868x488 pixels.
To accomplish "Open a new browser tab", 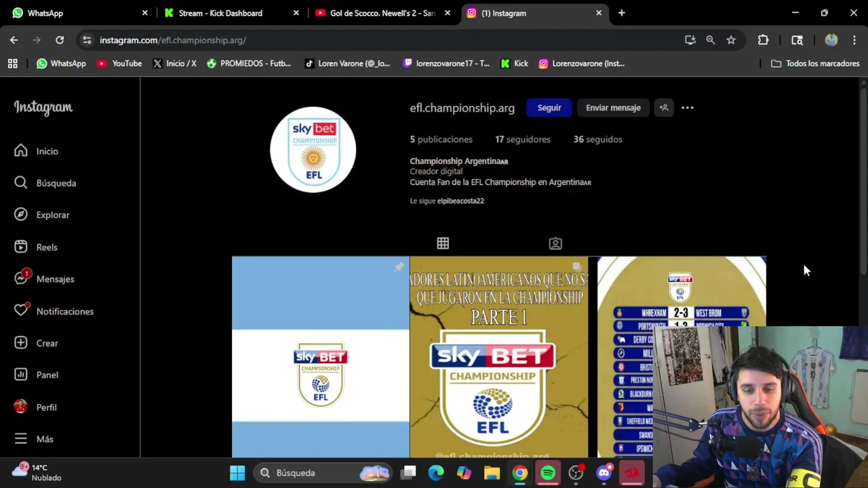I will coord(621,13).
